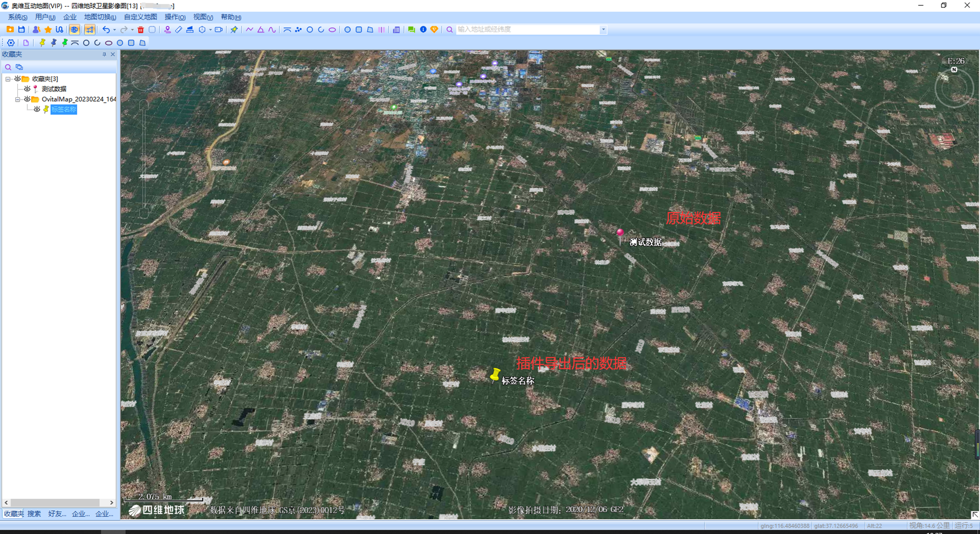Select the yellow pushpin marker tool
Image resolution: width=980 pixels, height=534 pixels.
pyautogui.click(x=43, y=43)
